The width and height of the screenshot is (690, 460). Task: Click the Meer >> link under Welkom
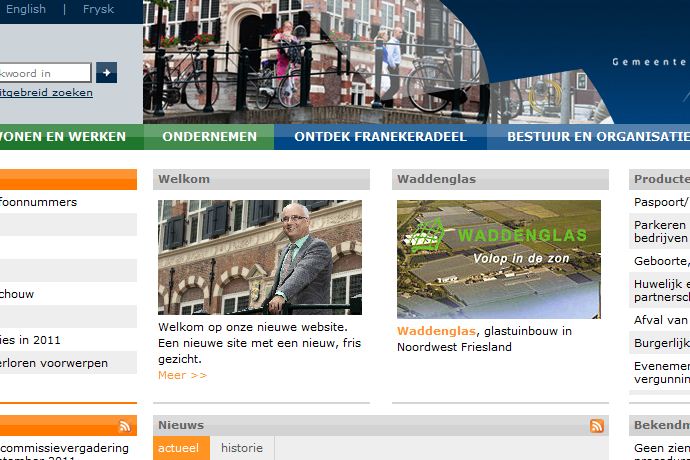[x=182, y=375]
